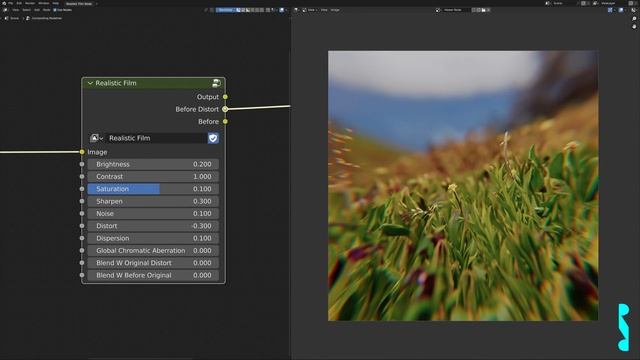Viewport: 640px width, 360px height.
Task: Click the Noise value field
Action: click(153, 213)
